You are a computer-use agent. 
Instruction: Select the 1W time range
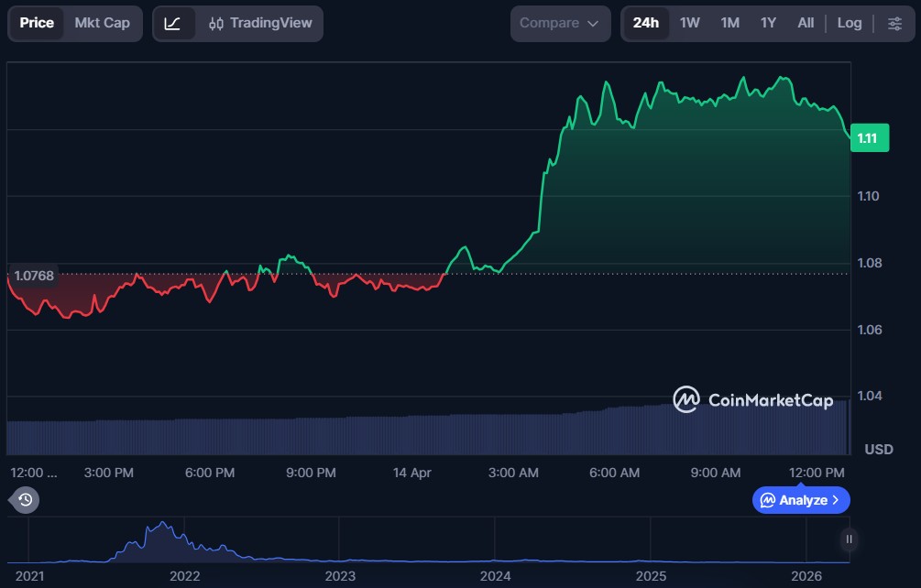pyautogui.click(x=690, y=23)
